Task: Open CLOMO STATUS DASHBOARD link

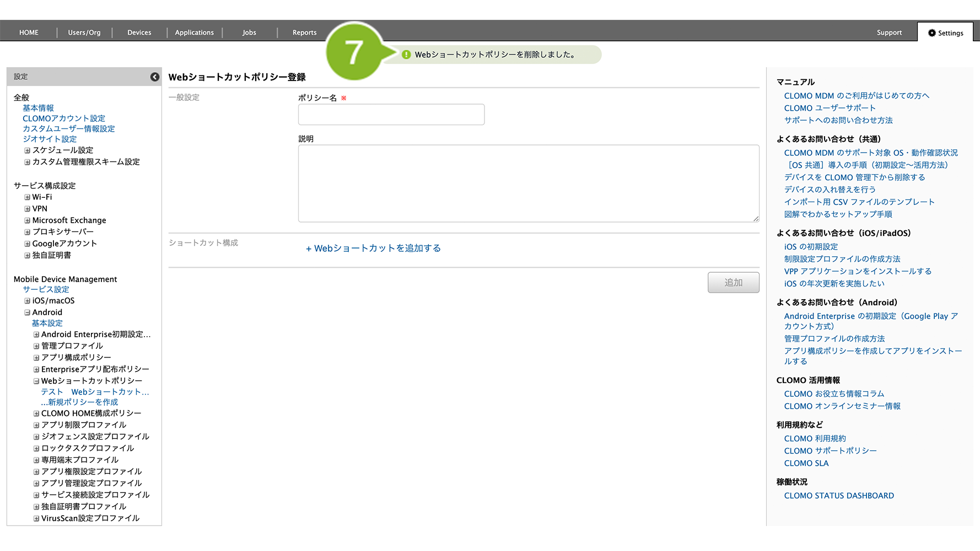Action: pos(838,496)
